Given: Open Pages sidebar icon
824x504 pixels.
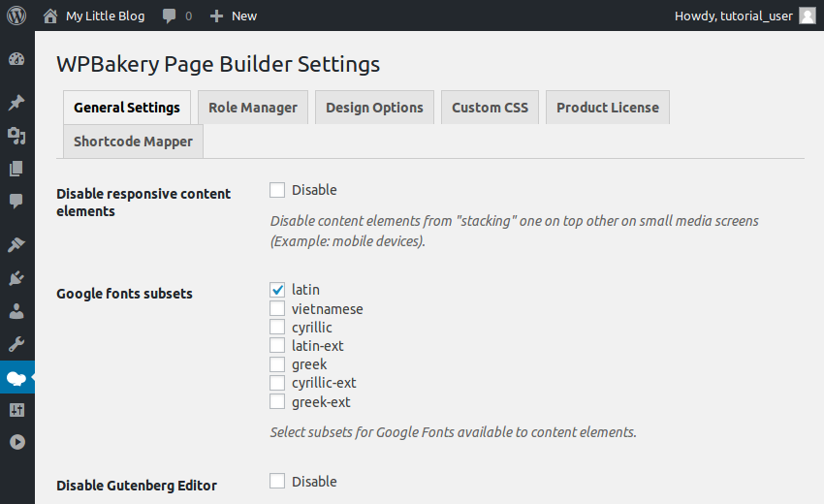Looking at the screenshot, I should tap(16, 169).
